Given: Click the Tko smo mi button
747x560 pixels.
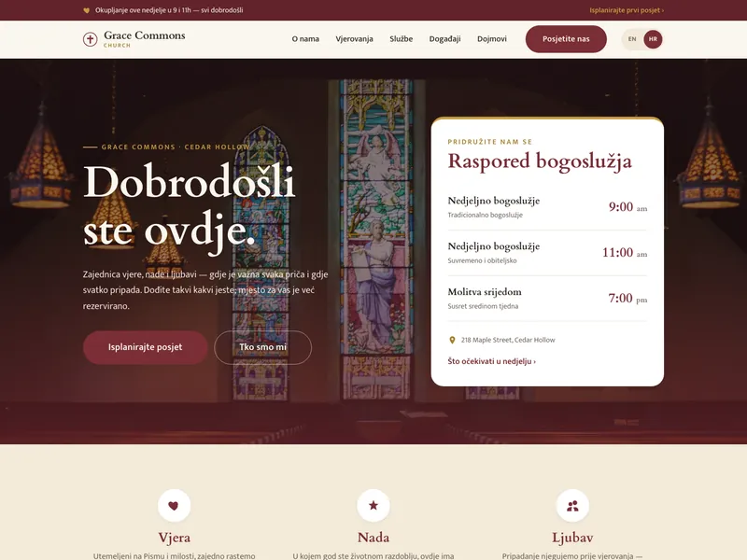Looking at the screenshot, I should click(x=263, y=347).
